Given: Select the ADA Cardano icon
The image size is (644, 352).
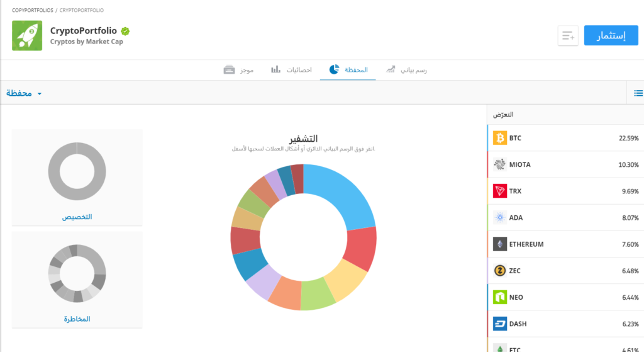Looking at the screenshot, I should click(500, 217).
